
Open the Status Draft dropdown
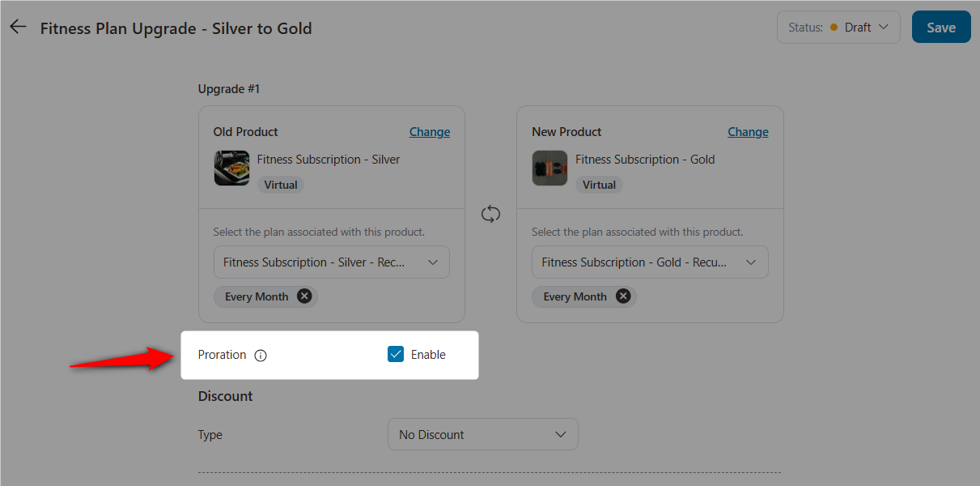838,28
